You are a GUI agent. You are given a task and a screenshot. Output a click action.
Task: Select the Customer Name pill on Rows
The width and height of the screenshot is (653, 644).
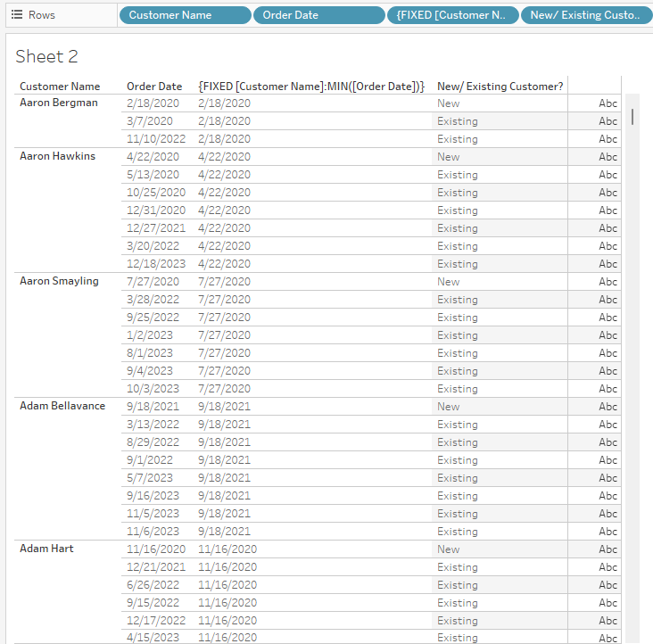(186, 15)
